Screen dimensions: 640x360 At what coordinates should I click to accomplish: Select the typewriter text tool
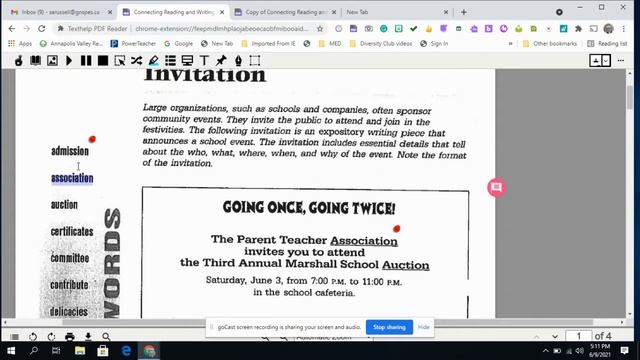pos(204,61)
